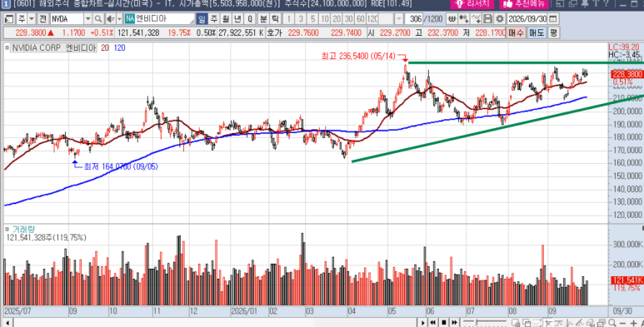Click the 거래량 volume panel label
This screenshot has height=327, width=644.
(24, 229)
